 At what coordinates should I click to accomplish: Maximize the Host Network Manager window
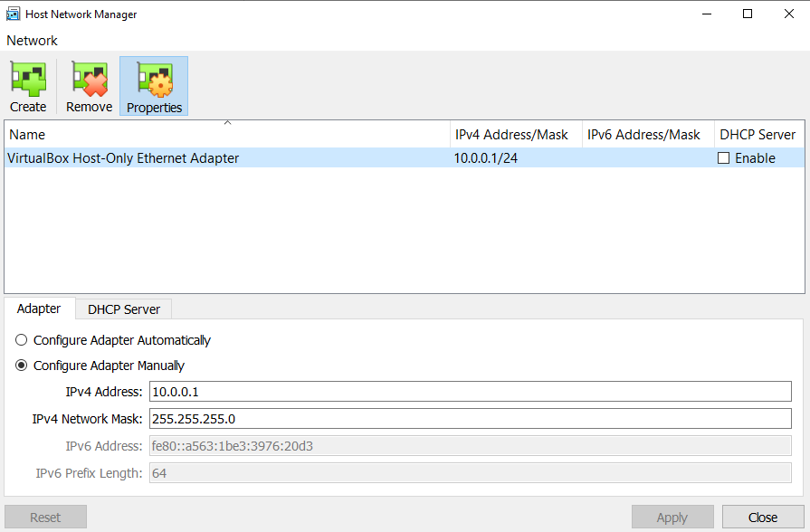click(x=748, y=14)
